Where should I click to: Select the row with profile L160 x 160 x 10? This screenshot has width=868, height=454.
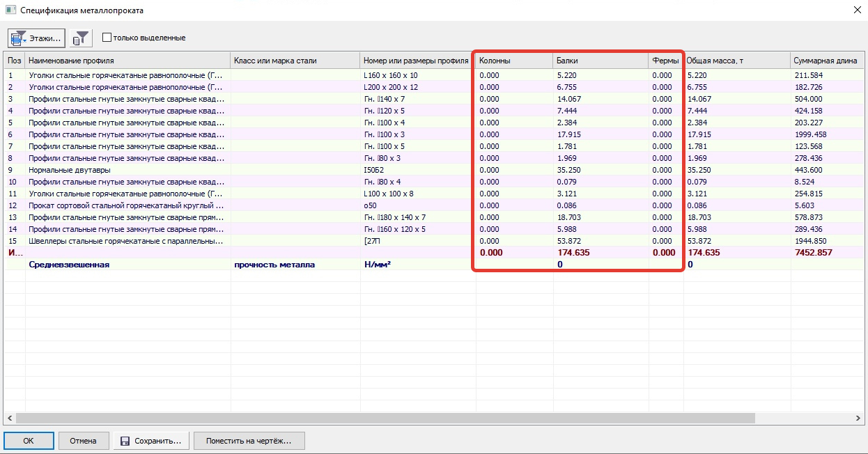pos(390,75)
